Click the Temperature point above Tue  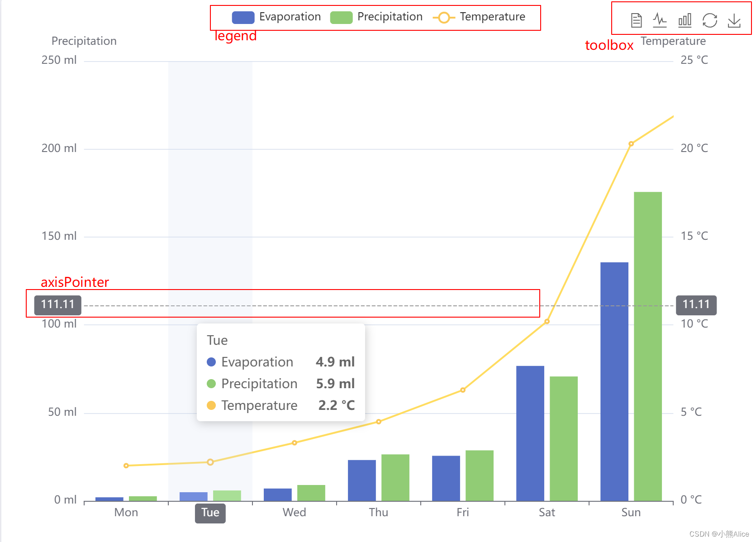pyautogui.click(x=210, y=462)
